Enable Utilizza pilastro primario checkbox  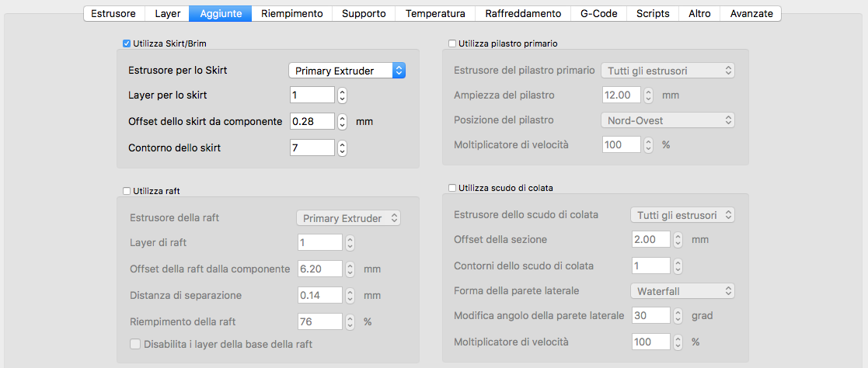click(452, 44)
